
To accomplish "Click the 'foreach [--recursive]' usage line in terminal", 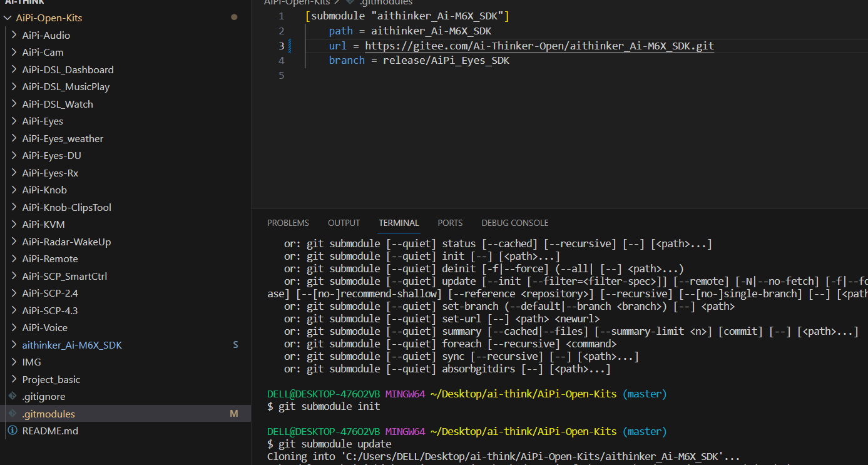I will click(450, 344).
